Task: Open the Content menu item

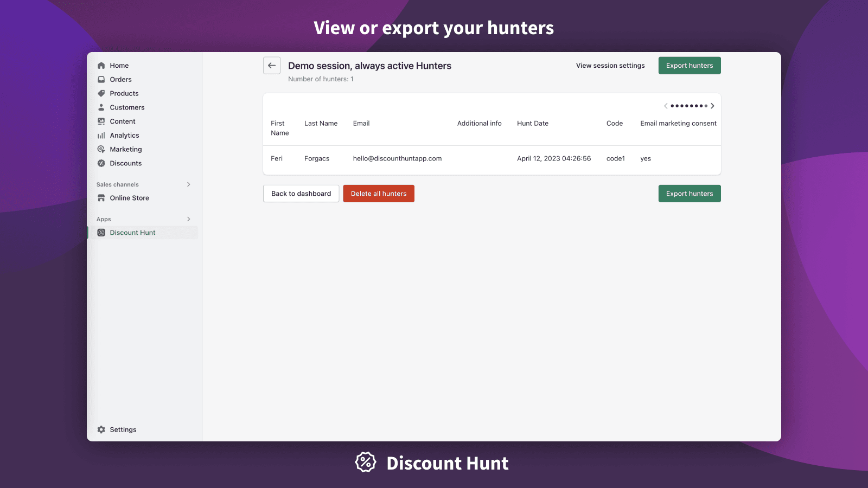Action: pos(123,121)
